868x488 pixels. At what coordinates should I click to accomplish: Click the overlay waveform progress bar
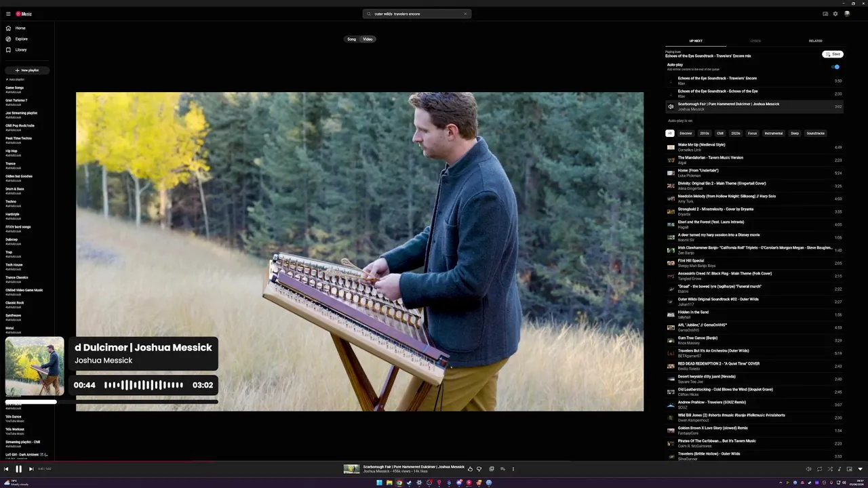[x=144, y=385]
